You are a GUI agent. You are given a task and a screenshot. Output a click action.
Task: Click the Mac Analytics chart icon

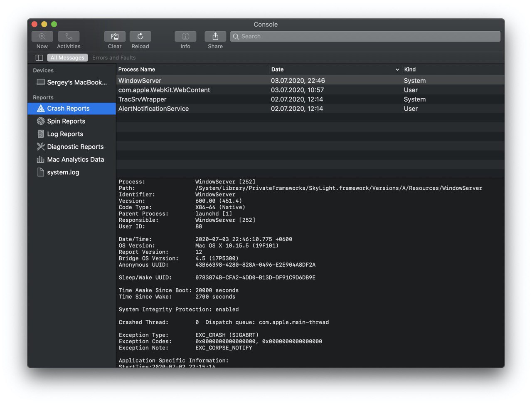coord(41,159)
